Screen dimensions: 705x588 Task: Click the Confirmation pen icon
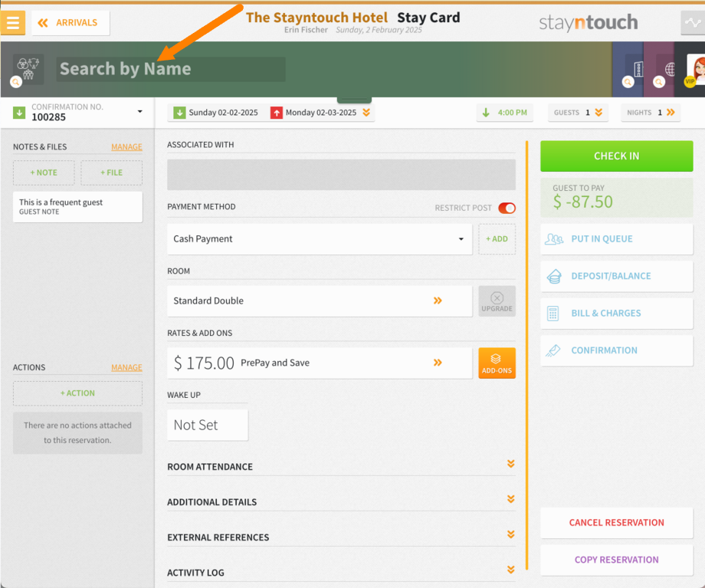[553, 350]
